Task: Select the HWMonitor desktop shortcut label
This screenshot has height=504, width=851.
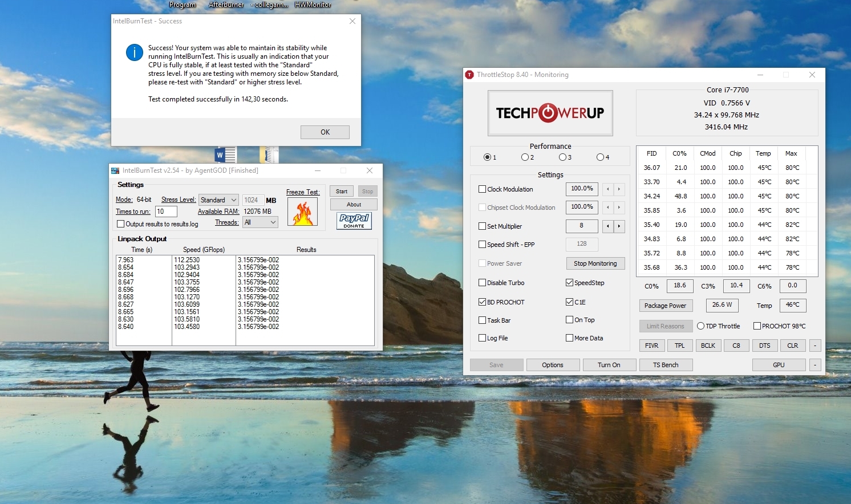Action: 313,5
